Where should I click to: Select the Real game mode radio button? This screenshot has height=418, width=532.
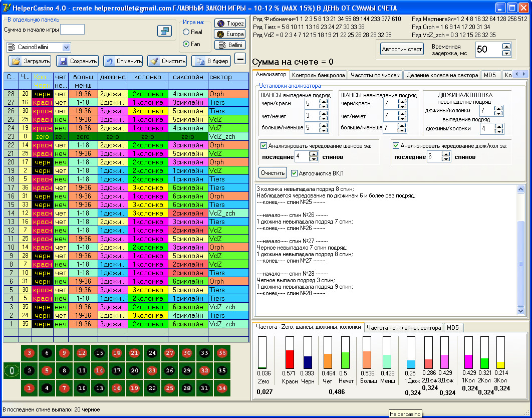click(186, 32)
